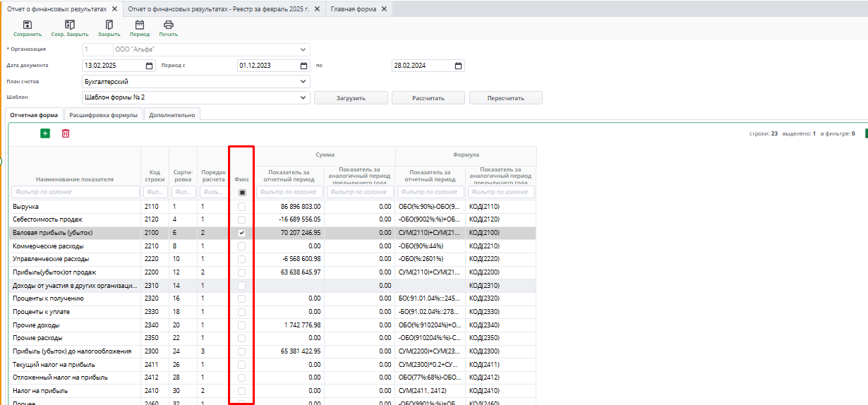Switch to Расшифровка формулы tab
868x405 pixels.
(104, 114)
